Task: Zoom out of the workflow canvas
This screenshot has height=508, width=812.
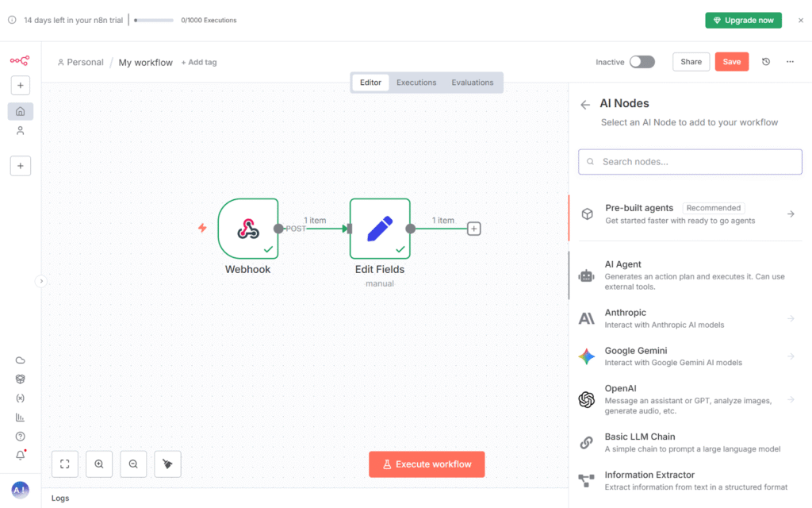Action: 133,464
